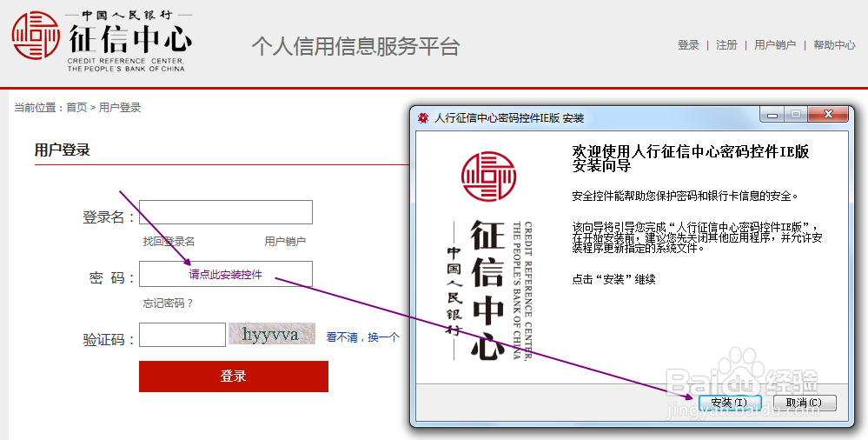Screen dimensions: 868x440
Task: Click the 验证码 input field
Action: [182, 335]
